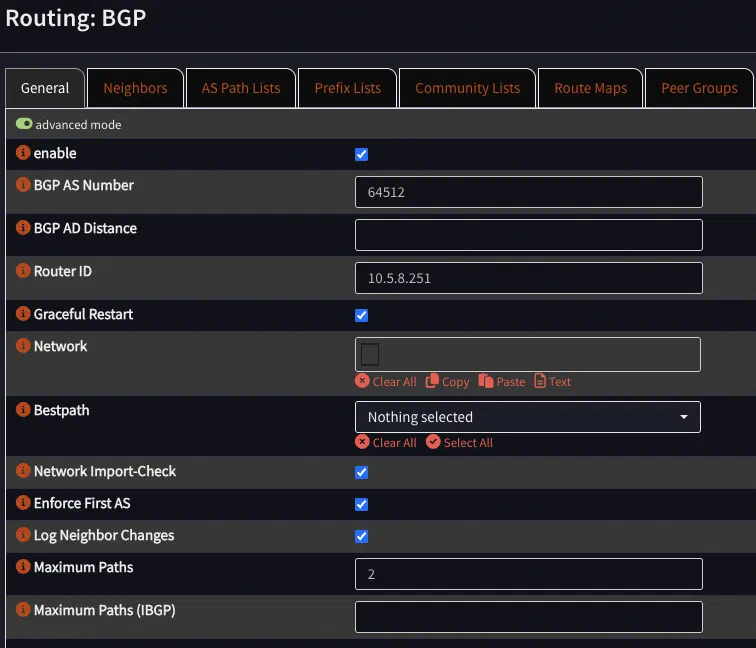756x648 pixels.
Task: Clear All under the Network field
Action: [386, 381]
